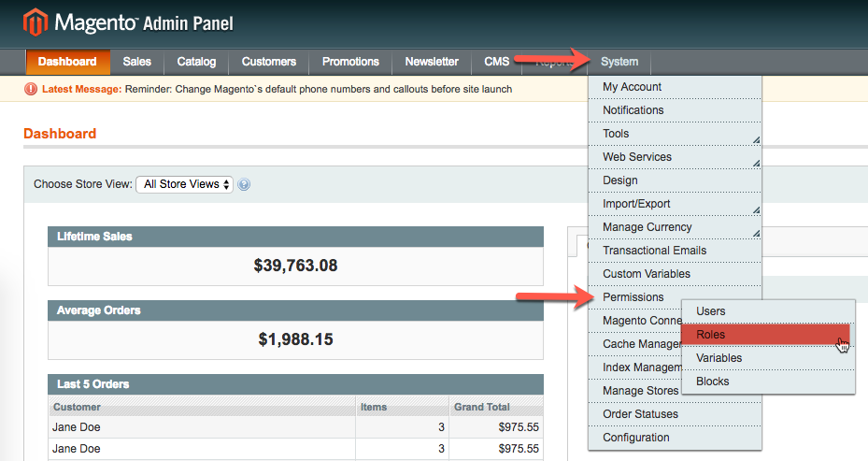This screenshot has height=461, width=868.
Task: Click Order Statuses menu item
Action: [x=641, y=414]
